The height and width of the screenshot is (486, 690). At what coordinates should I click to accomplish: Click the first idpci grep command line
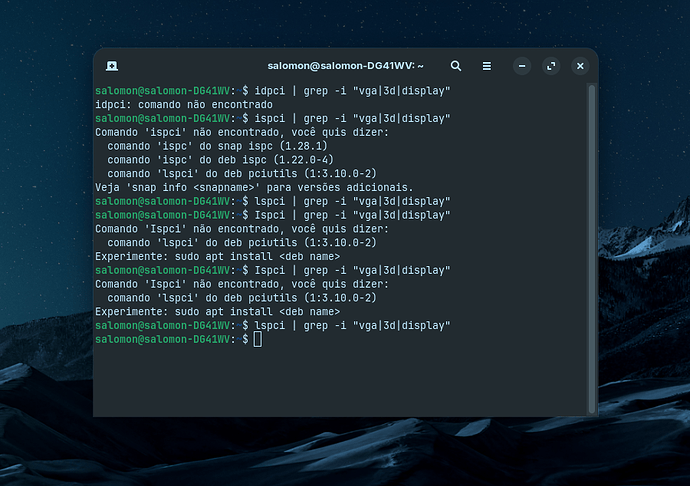pos(350,90)
